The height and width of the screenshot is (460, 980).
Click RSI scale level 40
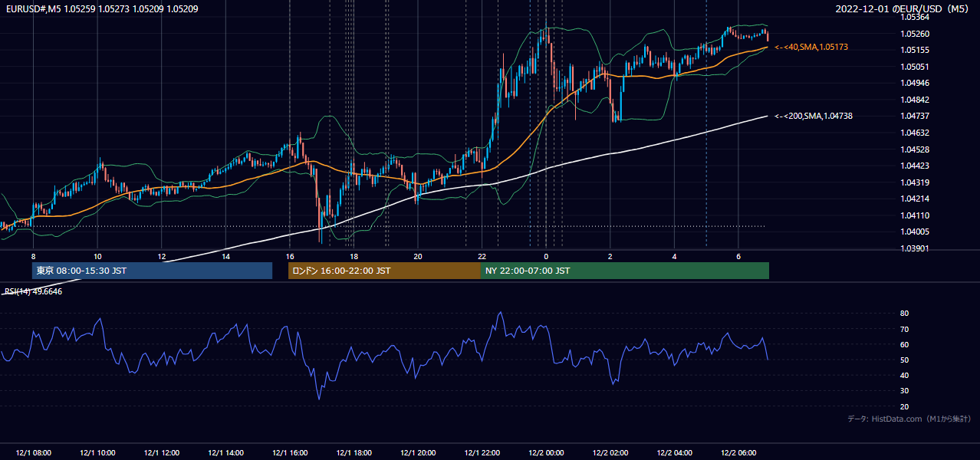pyautogui.click(x=904, y=375)
